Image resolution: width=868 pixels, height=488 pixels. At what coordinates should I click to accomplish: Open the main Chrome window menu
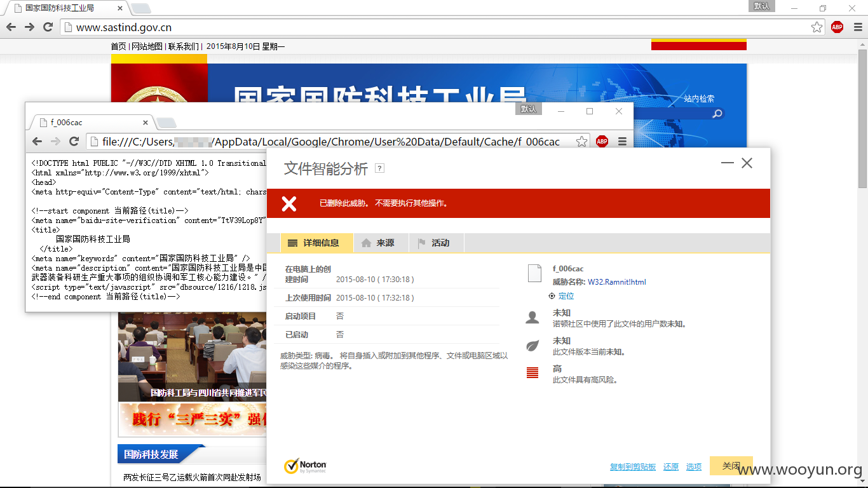point(857,27)
